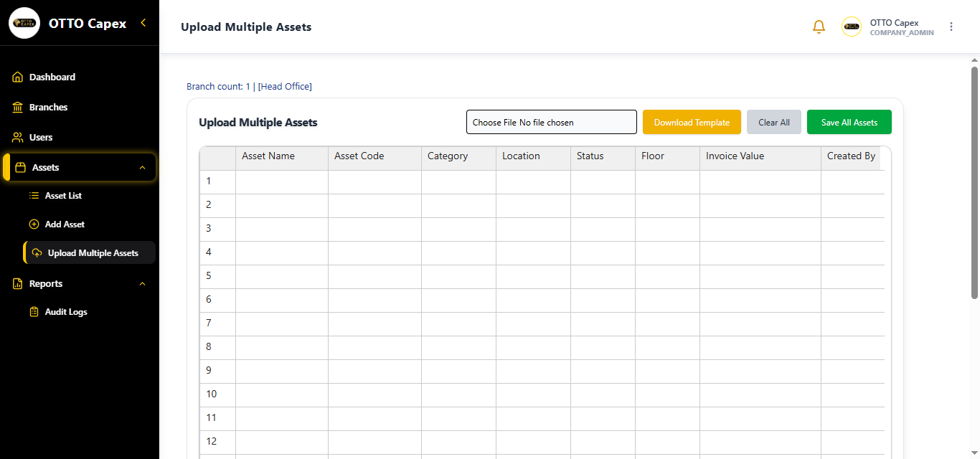This screenshot has width=980, height=459.
Task: Select the Asset List list icon
Action: (33, 195)
